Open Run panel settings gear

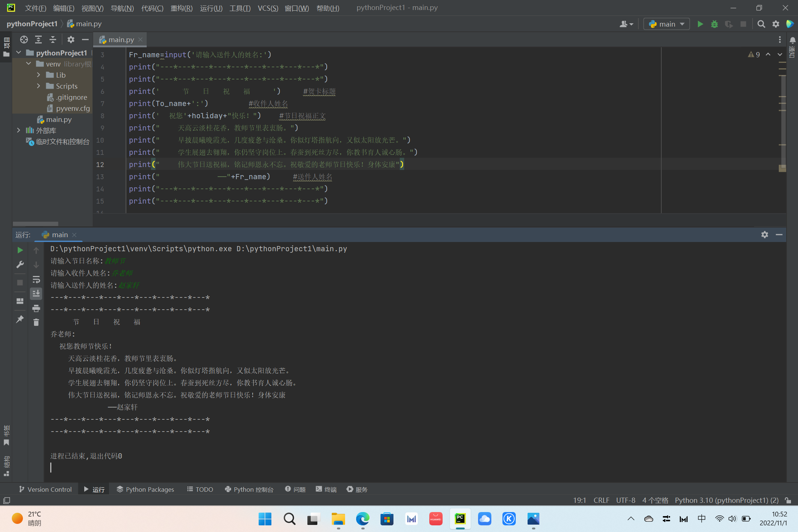tap(764, 235)
